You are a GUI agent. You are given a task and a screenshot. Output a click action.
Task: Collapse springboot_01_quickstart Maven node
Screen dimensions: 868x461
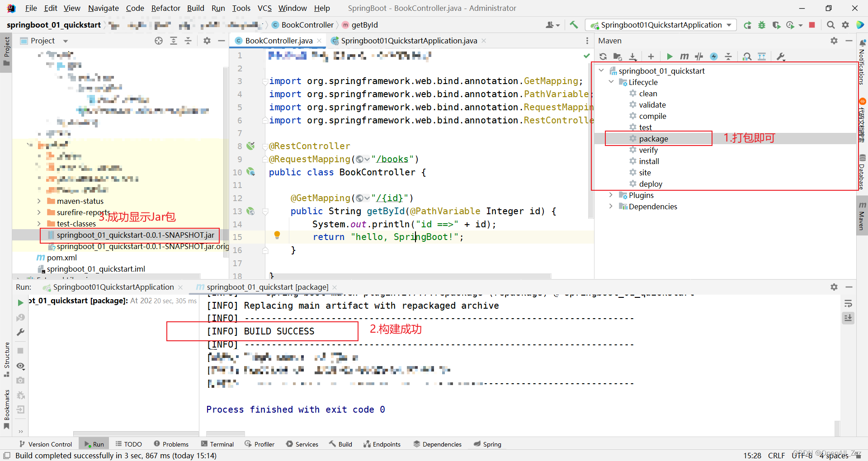(601, 71)
